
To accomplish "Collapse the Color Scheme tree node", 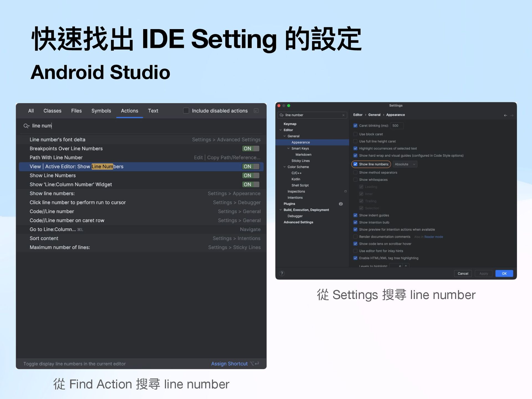I will (285, 167).
